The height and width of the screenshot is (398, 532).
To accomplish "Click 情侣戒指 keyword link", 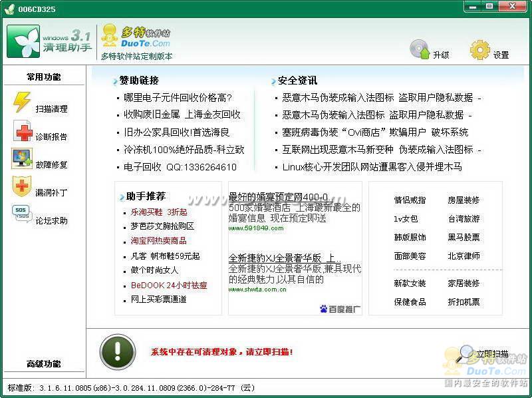I will pyautogui.click(x=410, y=200).
